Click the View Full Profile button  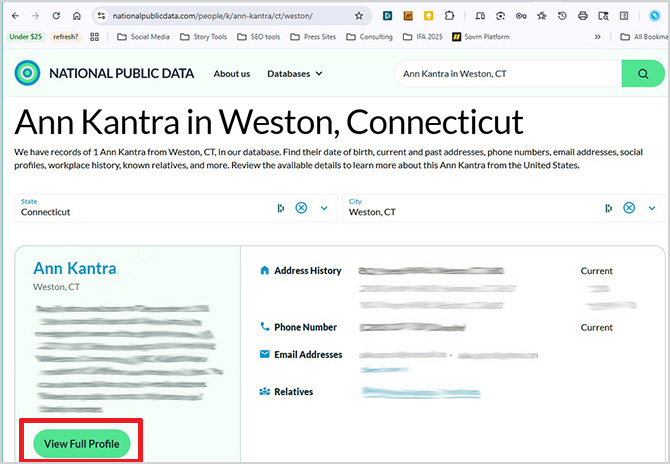coord(82,443)
